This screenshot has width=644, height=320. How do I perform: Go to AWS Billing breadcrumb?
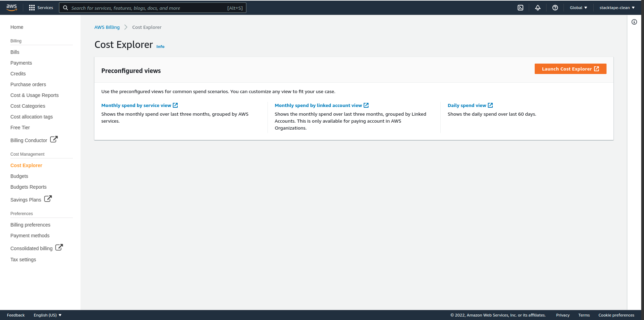click(107, 27)
